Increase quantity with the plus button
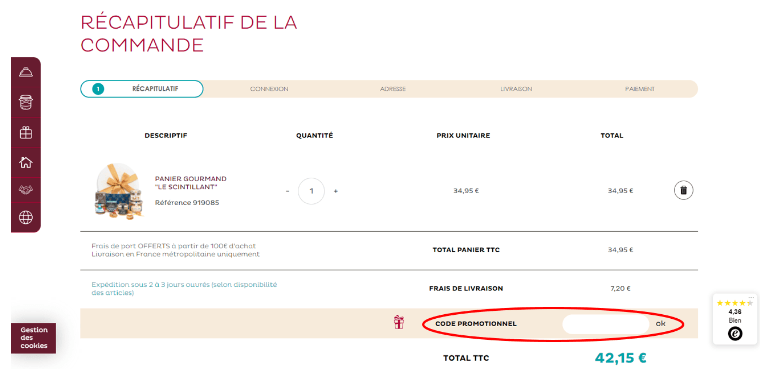This screenshot has height=370, width=760. pos(335,191)
